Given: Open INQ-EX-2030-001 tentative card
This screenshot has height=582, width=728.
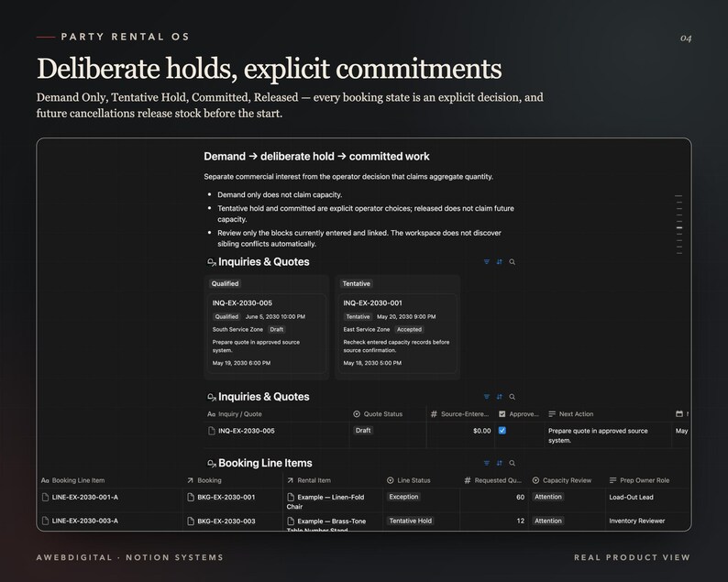Looking at the screenshot, I should point(397,334).
